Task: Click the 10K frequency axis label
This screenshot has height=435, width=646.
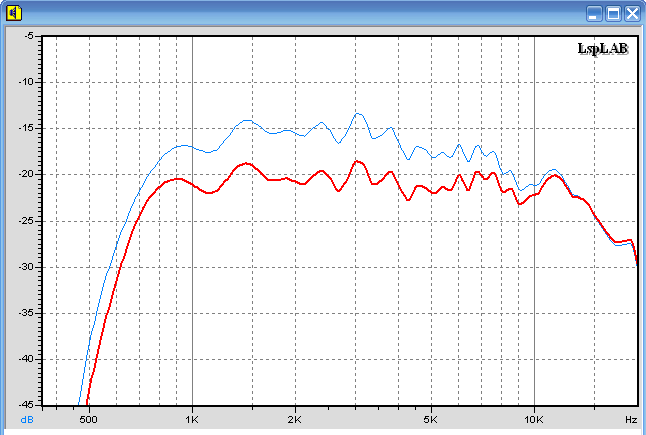Action: [534, 420]
